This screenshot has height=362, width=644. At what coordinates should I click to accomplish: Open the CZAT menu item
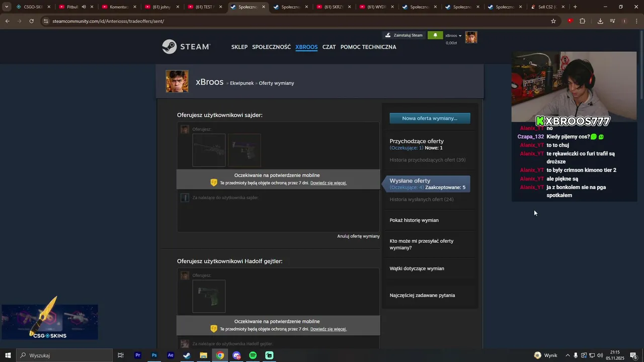[x=329, y=47]
